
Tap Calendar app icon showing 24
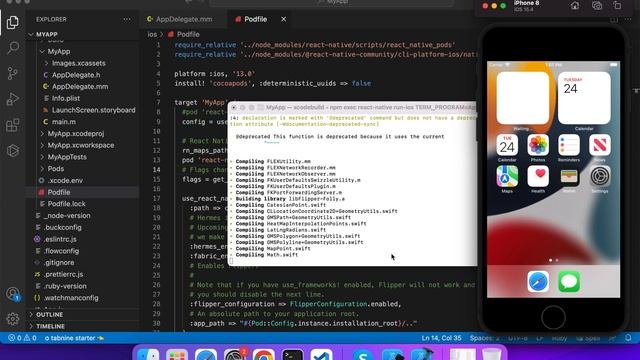(507, 145)
